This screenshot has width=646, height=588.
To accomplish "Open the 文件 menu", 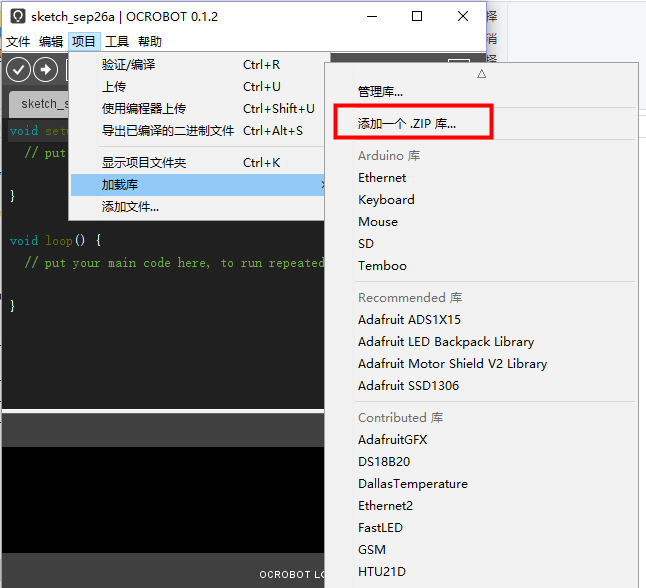I will tap(18, 42).
